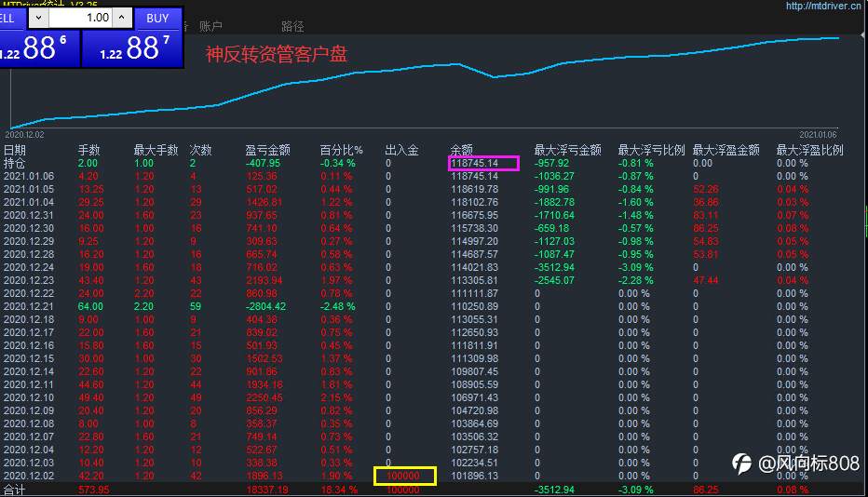Select the 2020.12.22 date row

tap(29, 293)
